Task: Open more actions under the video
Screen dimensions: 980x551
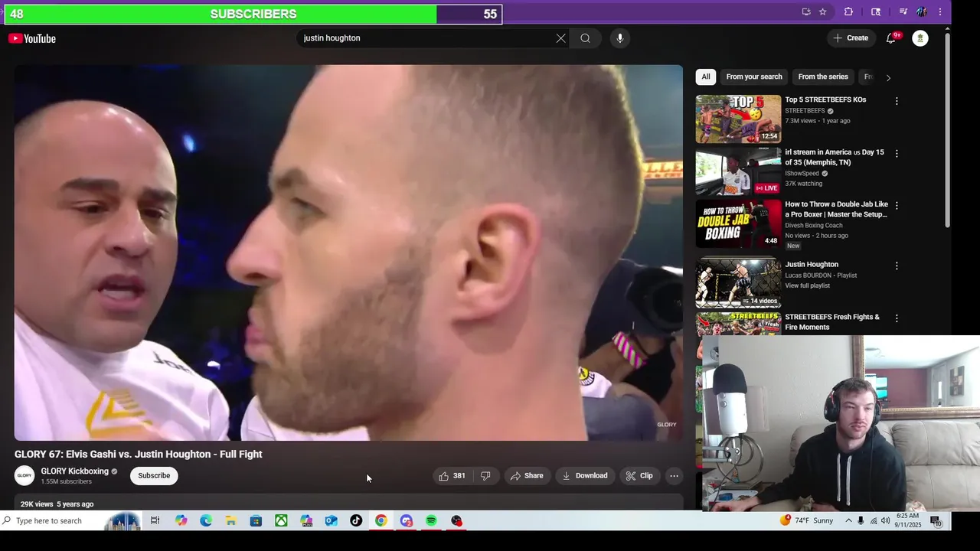Action: point(674,476)
